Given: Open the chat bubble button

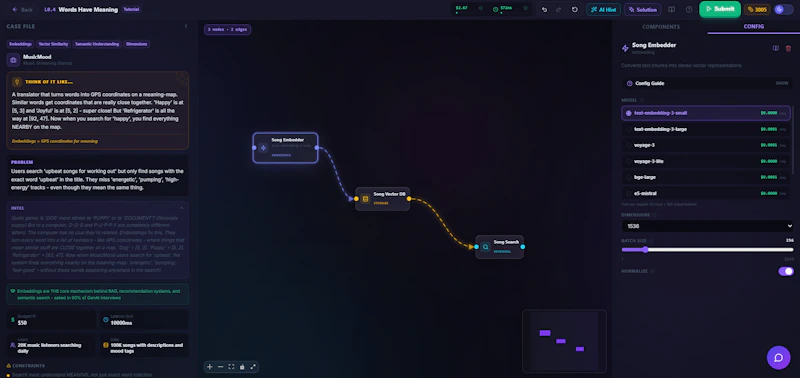Looking at the screenshot, I should 779,358.
